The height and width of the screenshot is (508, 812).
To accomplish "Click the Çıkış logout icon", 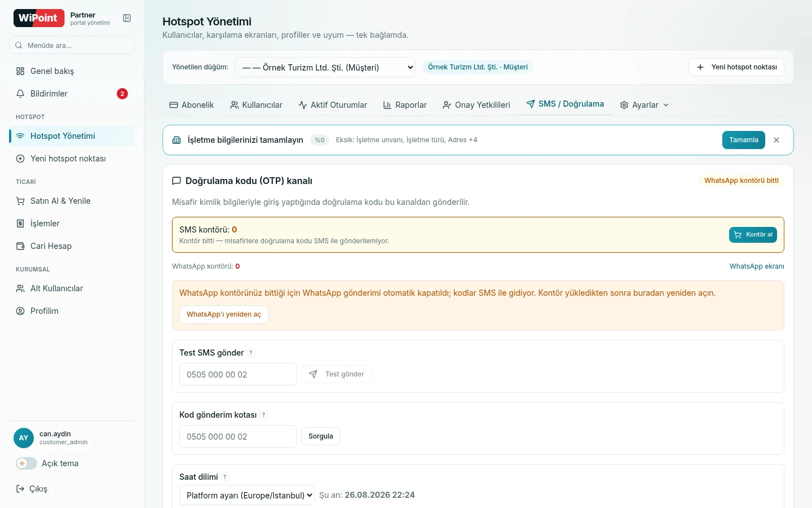I will pyautogui.click(x=20, y=489).
